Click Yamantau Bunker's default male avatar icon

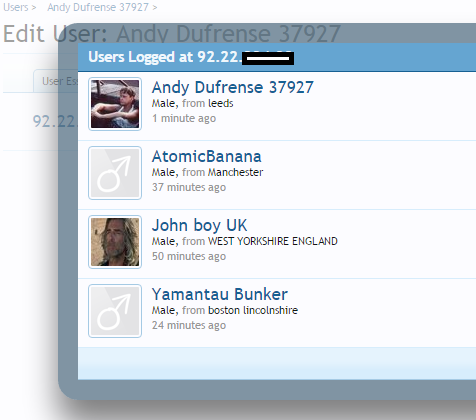[115, 311]
